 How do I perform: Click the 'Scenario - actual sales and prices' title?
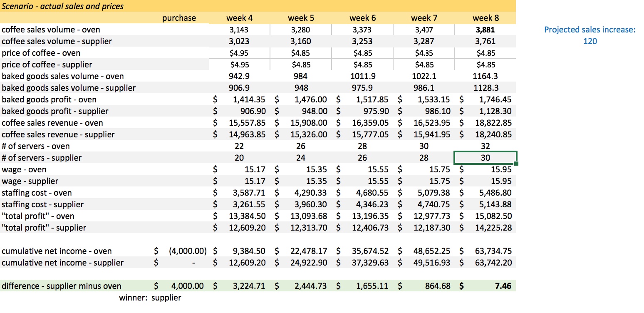pos(63,6)
